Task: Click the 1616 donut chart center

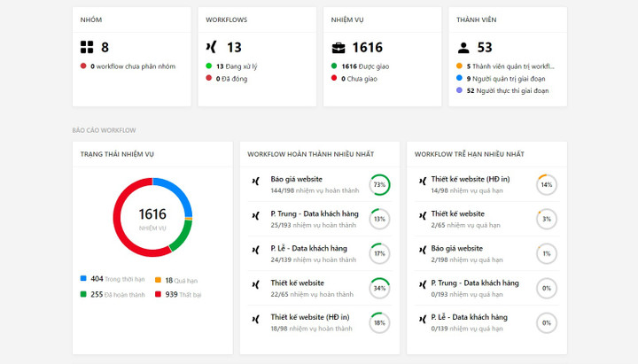Action: pos(152,217)
